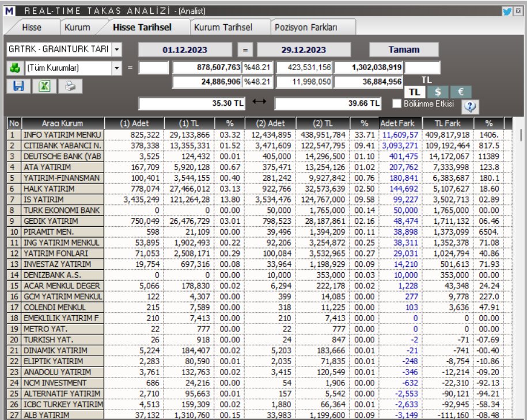Select ELIPTIK YATIRIM row
527x420 pixels.
click(x=259, y=361)
